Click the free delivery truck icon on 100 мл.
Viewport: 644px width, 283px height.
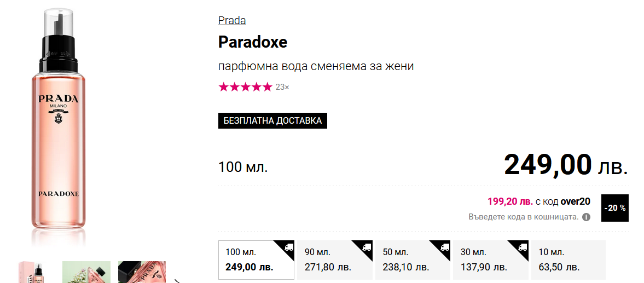coord(289,247)
